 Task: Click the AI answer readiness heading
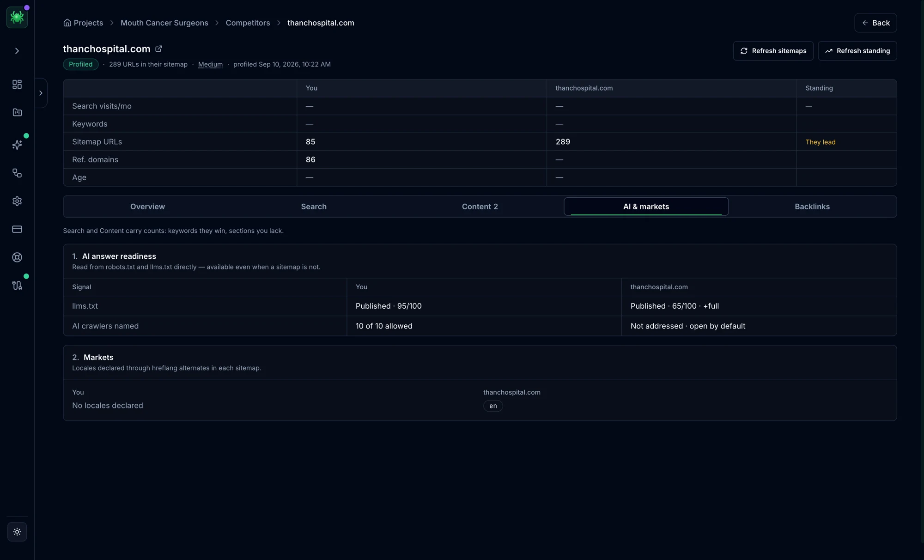pyautogui.click(x=119, y=256)
